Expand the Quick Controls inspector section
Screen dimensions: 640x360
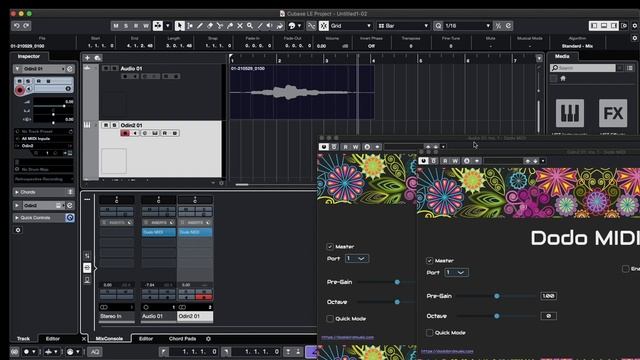[x=17, y=218]
